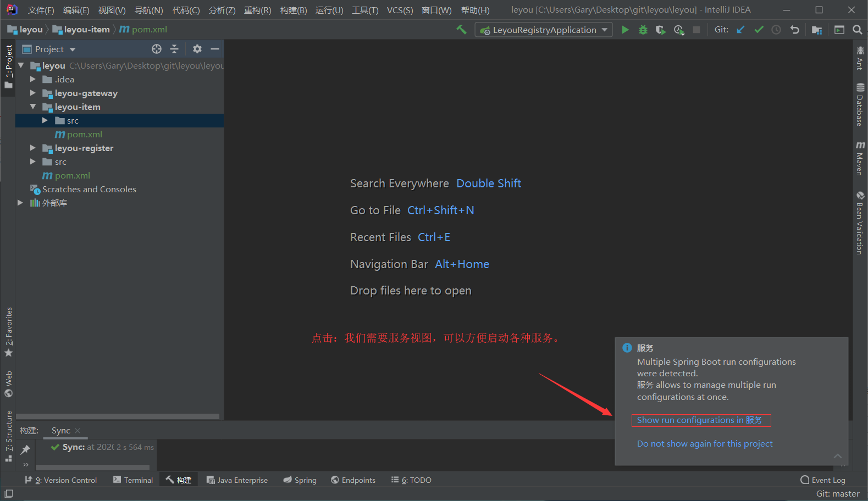Screen dimensions: 868x501
Task: Toggle tool window bars icon bottom-left corner
Action: (9, 494)
